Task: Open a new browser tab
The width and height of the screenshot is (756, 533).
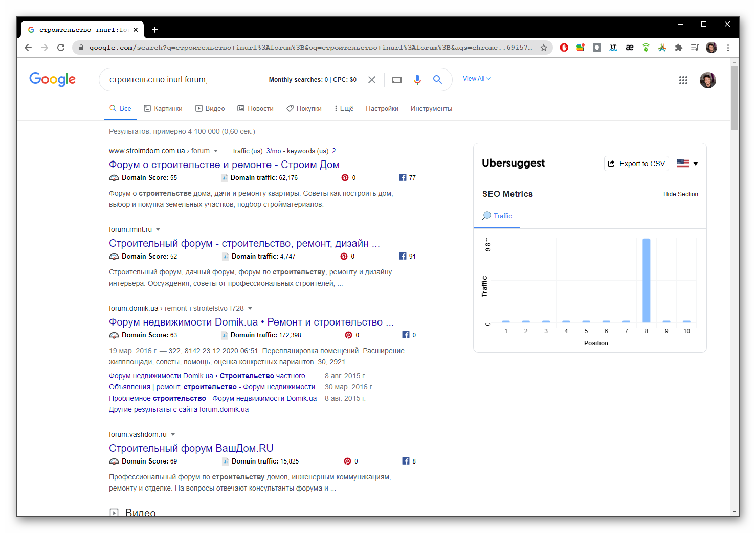Action: (x=155, y=30)
